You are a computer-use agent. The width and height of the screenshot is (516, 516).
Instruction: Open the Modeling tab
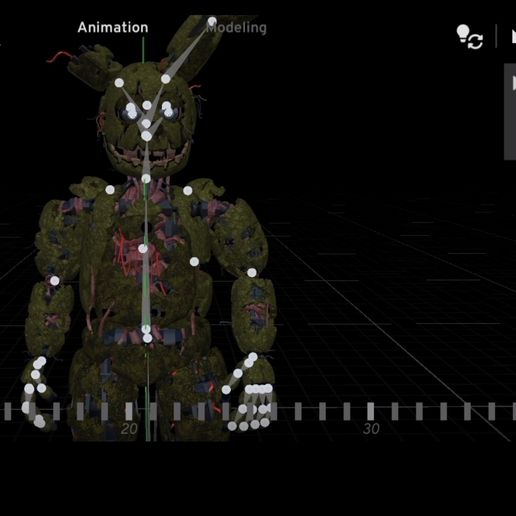(236, 28)
